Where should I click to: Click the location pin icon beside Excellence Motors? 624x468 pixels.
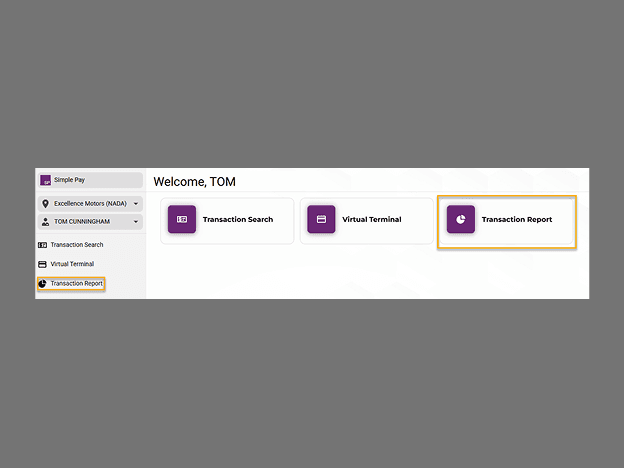pos(45,204)
